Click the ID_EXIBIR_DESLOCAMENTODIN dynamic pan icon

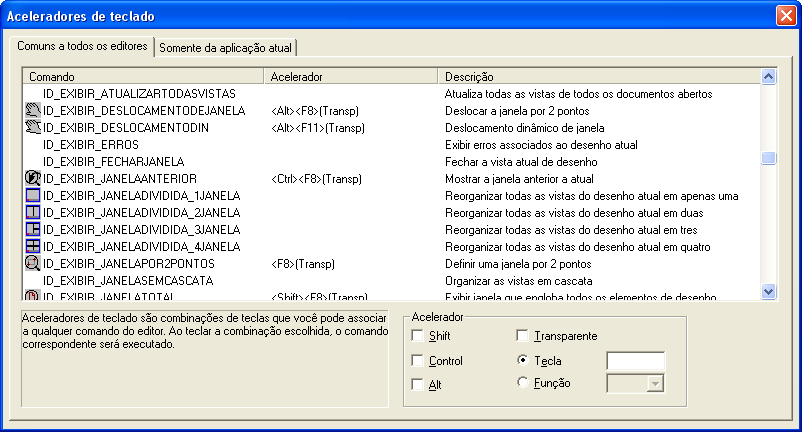[x=31, y=127]
